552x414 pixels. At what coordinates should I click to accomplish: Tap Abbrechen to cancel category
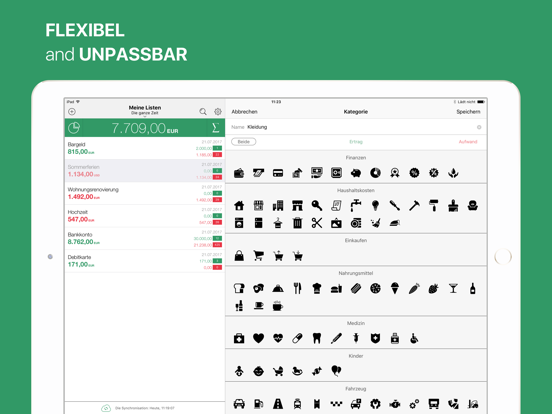[244, 112]
